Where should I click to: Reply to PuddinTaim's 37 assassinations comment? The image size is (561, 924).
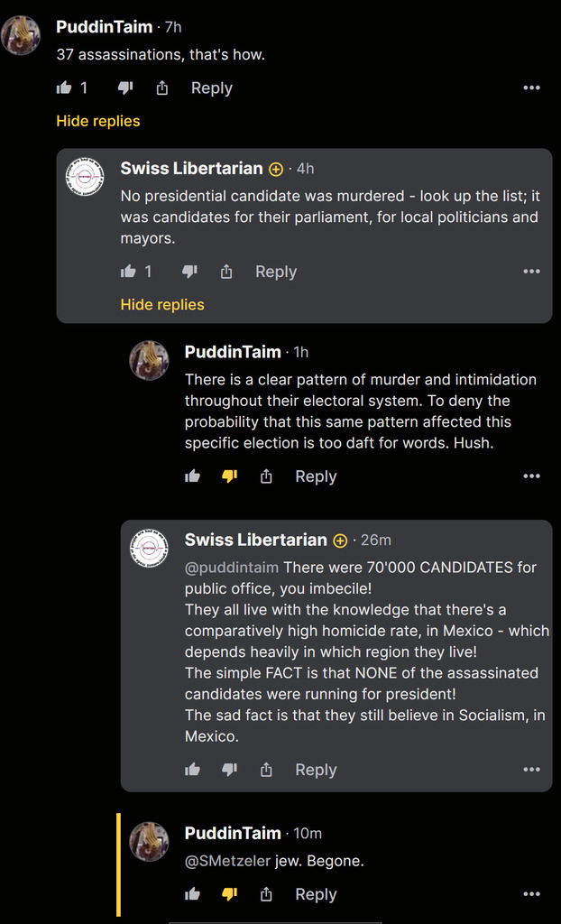pos(211,88)
